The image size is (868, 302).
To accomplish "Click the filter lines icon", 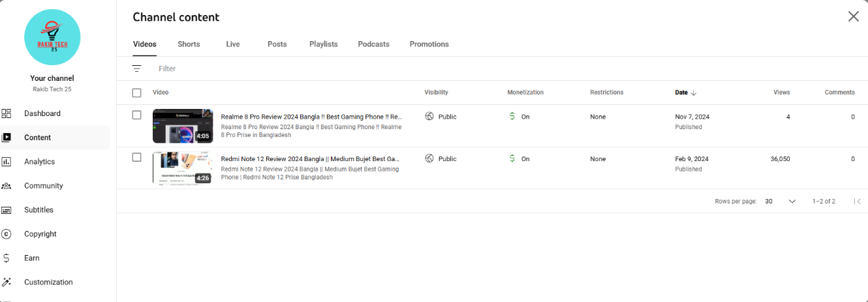I will click(136, 68).
